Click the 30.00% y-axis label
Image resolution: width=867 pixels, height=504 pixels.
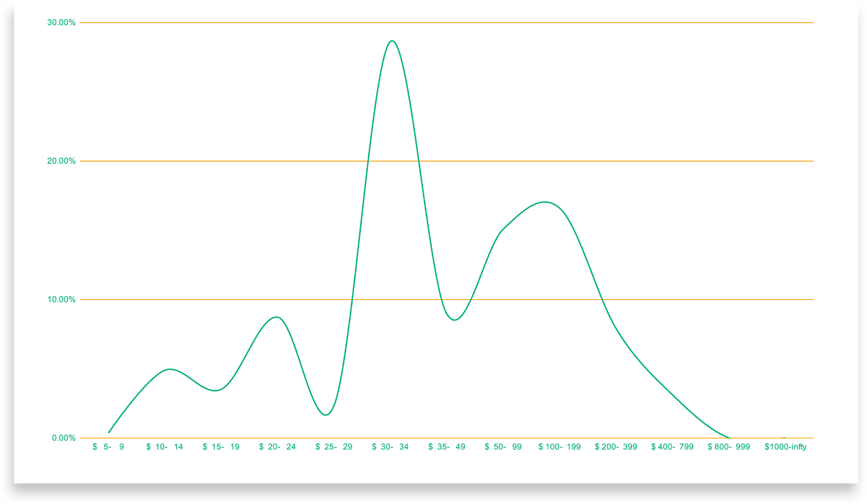(x=62, y=22)
